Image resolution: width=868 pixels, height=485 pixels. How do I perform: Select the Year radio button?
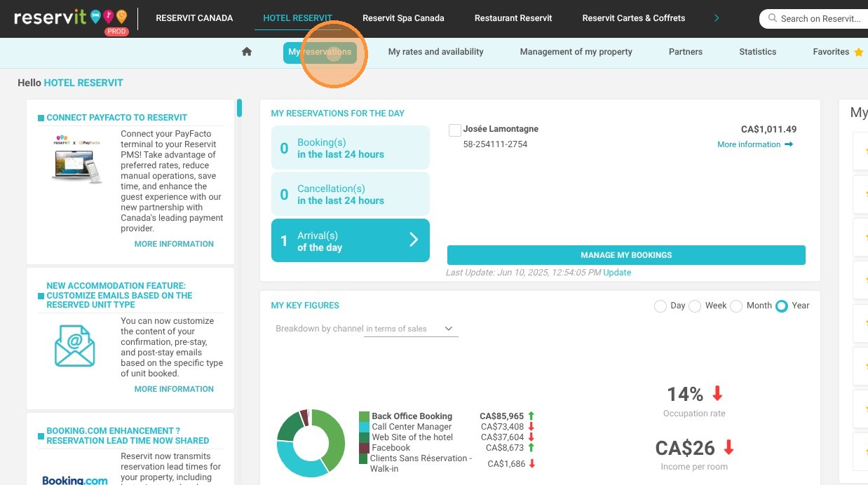[x=782, y=306]
